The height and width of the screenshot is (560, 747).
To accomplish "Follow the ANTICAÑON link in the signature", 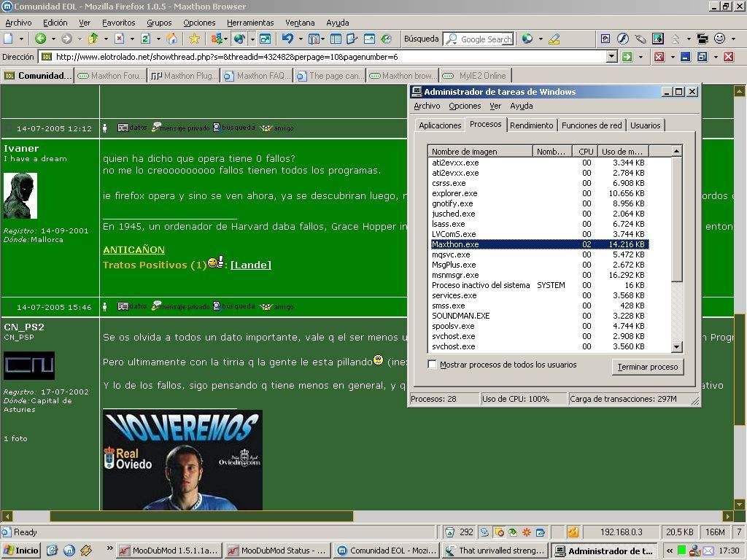I will tap(133, 249).
